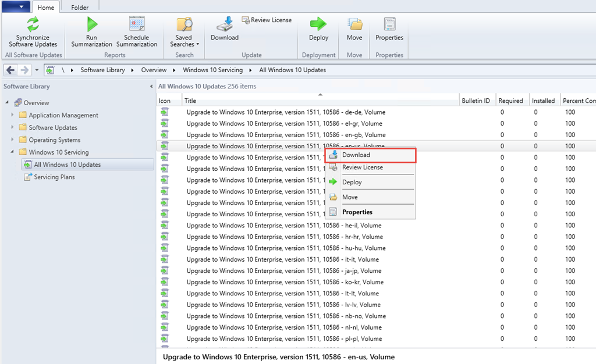596x364 pixels.
Task: Select the en-gb, Volume update row
Action: coord(376,135)
